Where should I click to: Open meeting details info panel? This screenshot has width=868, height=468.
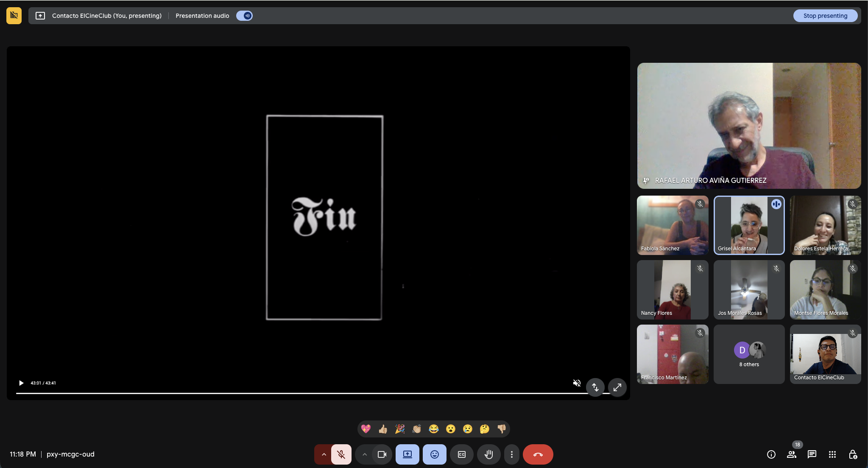pos(770,454)
